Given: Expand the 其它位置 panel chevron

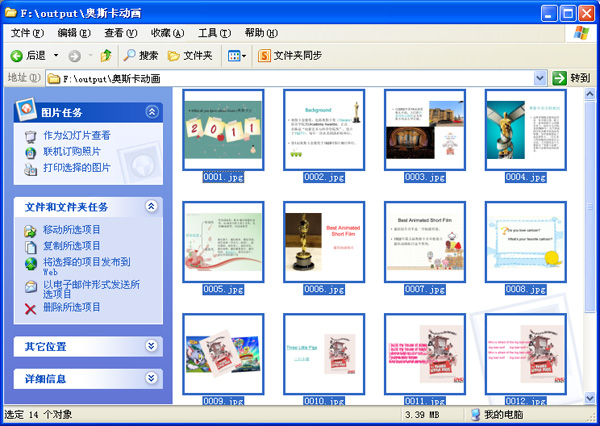Looking at the screenshot, I should (x=152, y=346).
